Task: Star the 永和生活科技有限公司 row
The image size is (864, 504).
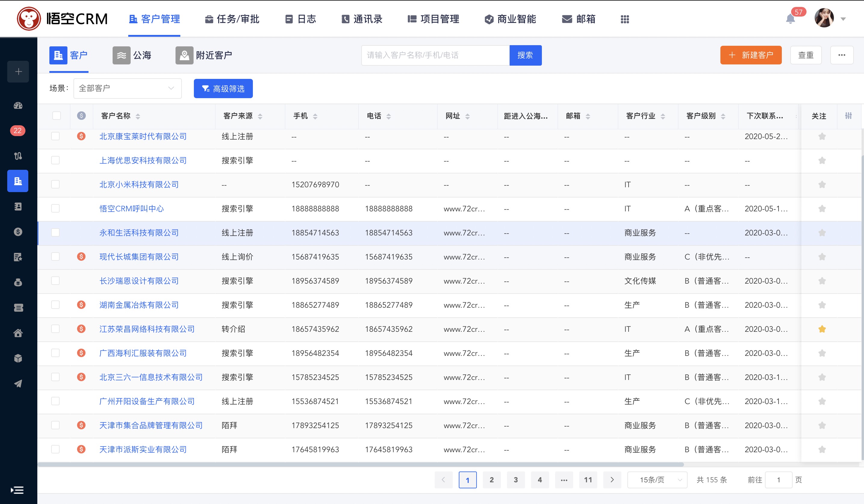Action: pyautogui.click(x=822, y=233)
